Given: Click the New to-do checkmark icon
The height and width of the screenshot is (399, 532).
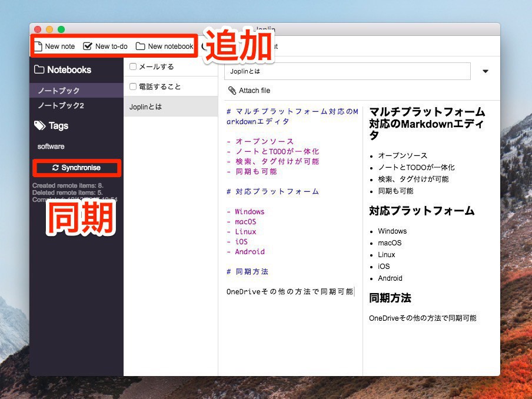Looking at the screenshot, I should 88,46.
